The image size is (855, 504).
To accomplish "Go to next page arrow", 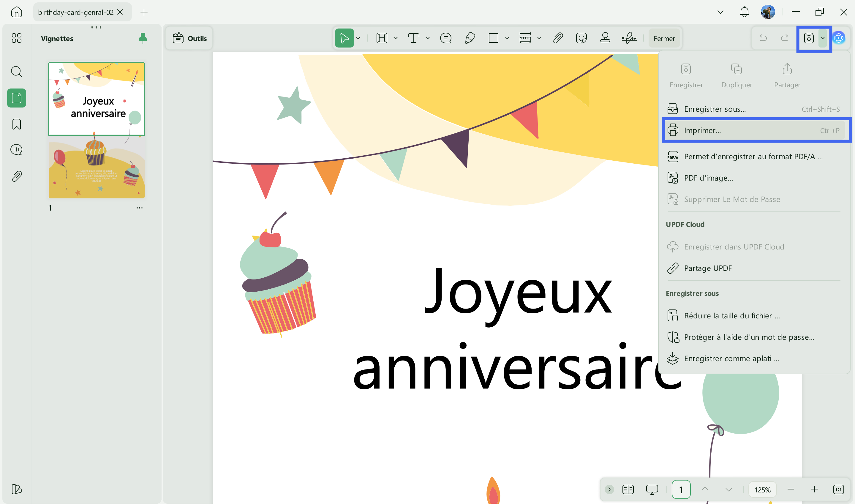I will (729, 489).
